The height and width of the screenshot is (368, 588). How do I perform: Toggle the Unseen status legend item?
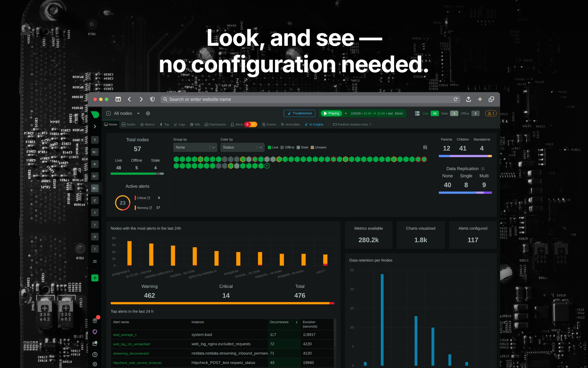click(318, 147)
